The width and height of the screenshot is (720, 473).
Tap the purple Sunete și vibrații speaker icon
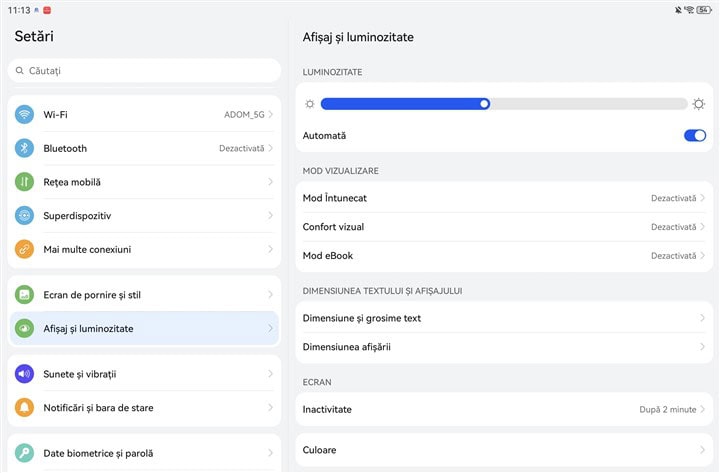(x=24, y=374)
